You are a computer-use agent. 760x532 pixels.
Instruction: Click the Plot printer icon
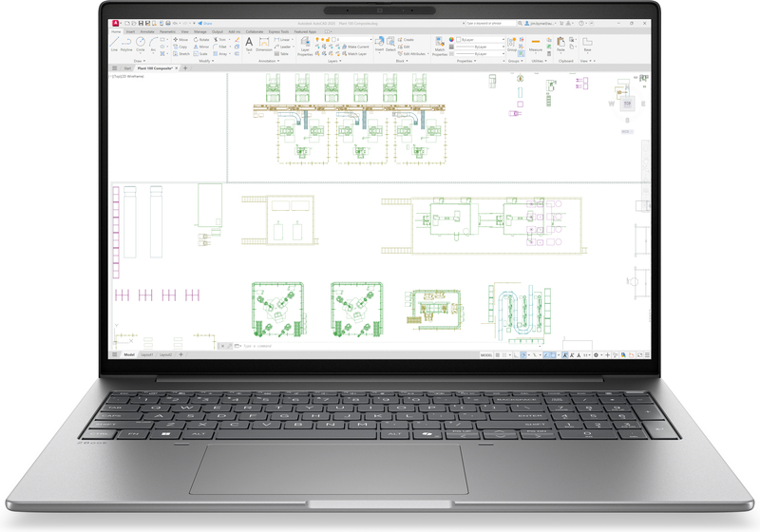[168, 23]
